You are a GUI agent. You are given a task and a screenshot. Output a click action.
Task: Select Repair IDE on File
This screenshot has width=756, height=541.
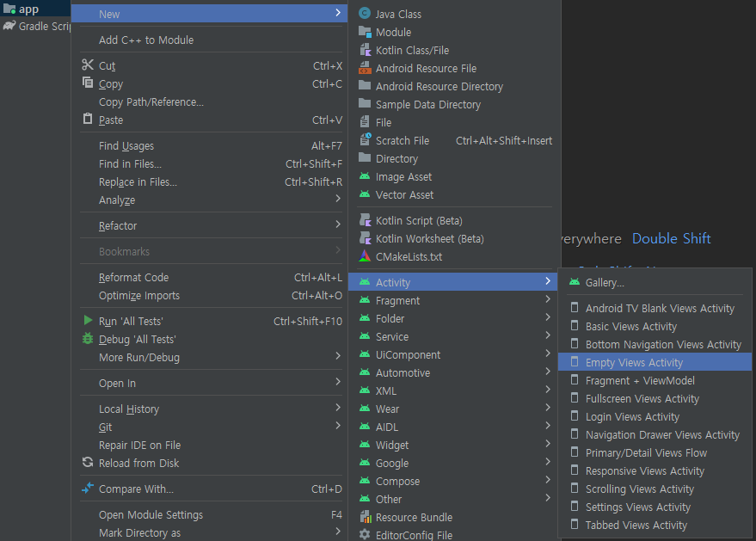209,445
